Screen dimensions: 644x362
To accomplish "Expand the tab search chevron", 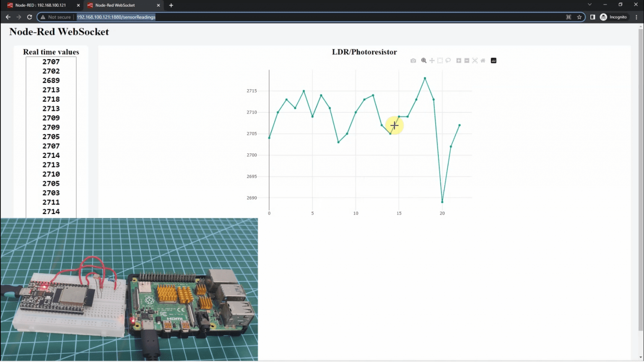I will pos(590,5).
